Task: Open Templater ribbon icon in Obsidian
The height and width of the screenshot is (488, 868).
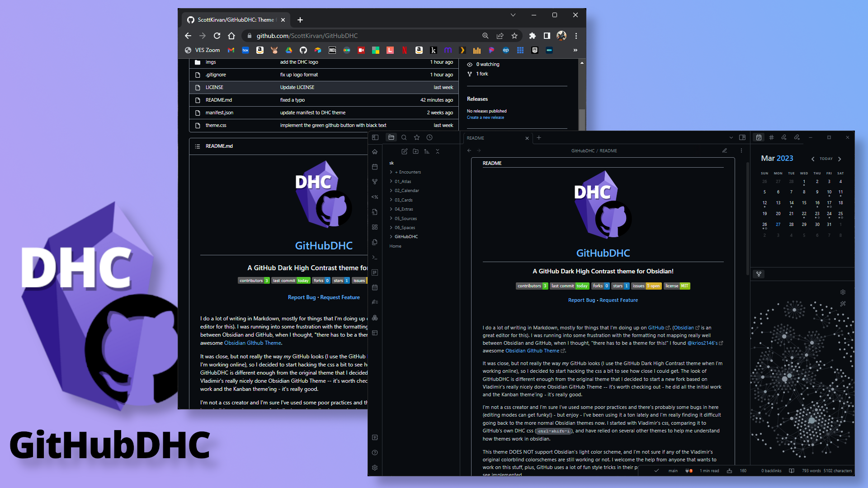Action: pos(375,197)
